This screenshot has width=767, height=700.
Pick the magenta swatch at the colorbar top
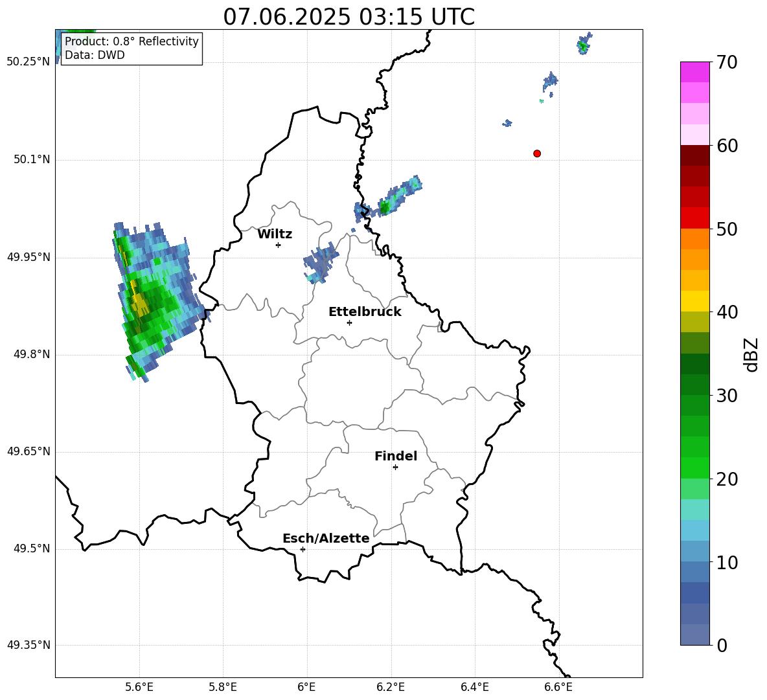694,72
